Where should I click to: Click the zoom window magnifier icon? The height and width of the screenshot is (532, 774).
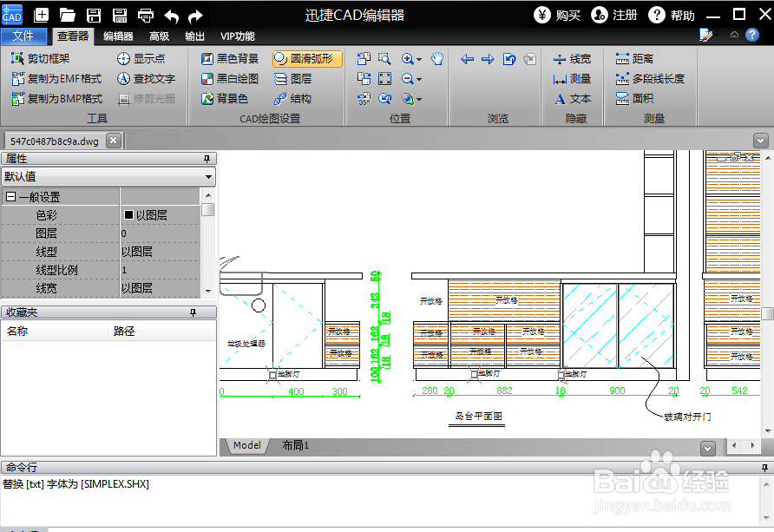pos(384,59)
